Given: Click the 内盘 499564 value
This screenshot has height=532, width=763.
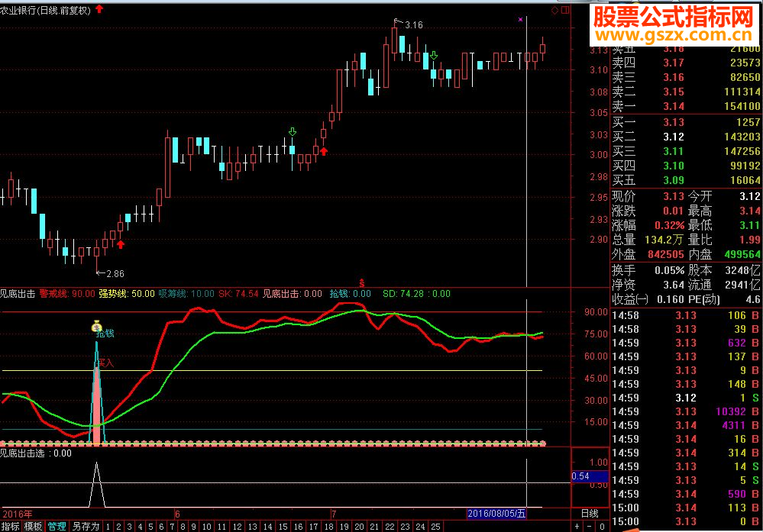Looking at the screenshot, I should 742,254.
